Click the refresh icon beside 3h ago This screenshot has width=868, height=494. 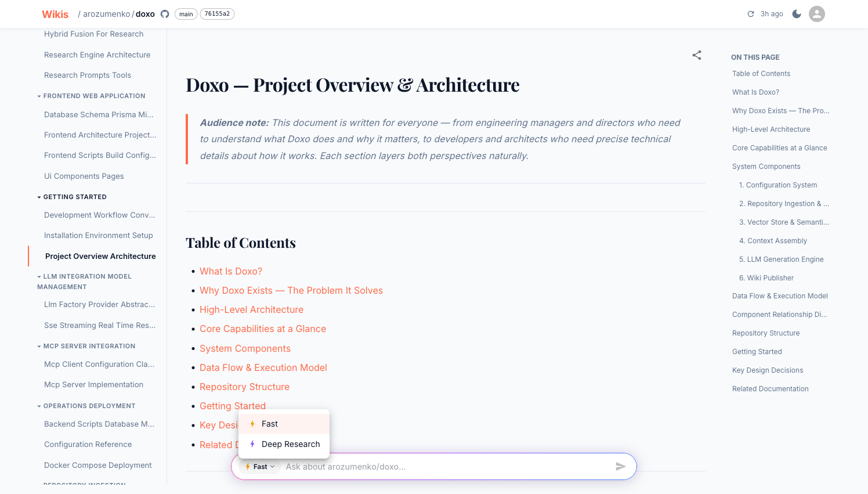(x=751, y=14)
